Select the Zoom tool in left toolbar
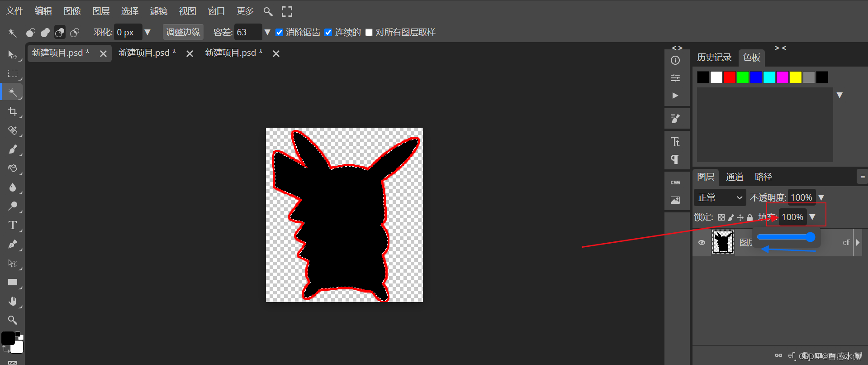Viewport: 868px width, 365px height. [12, 320]
